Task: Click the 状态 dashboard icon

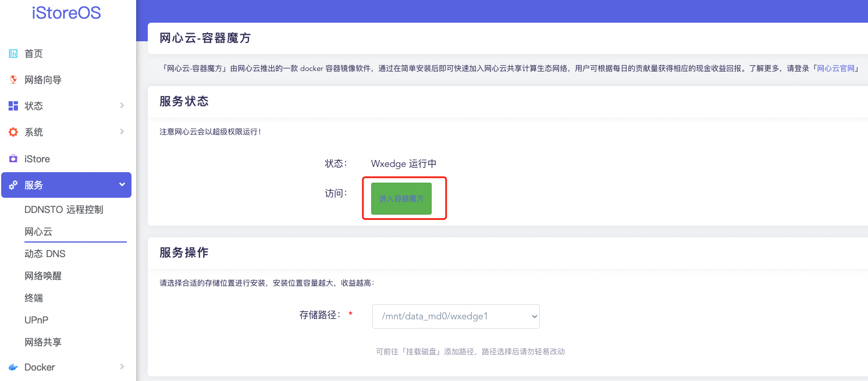Action: pyautogui.click(x=13, y=106)
